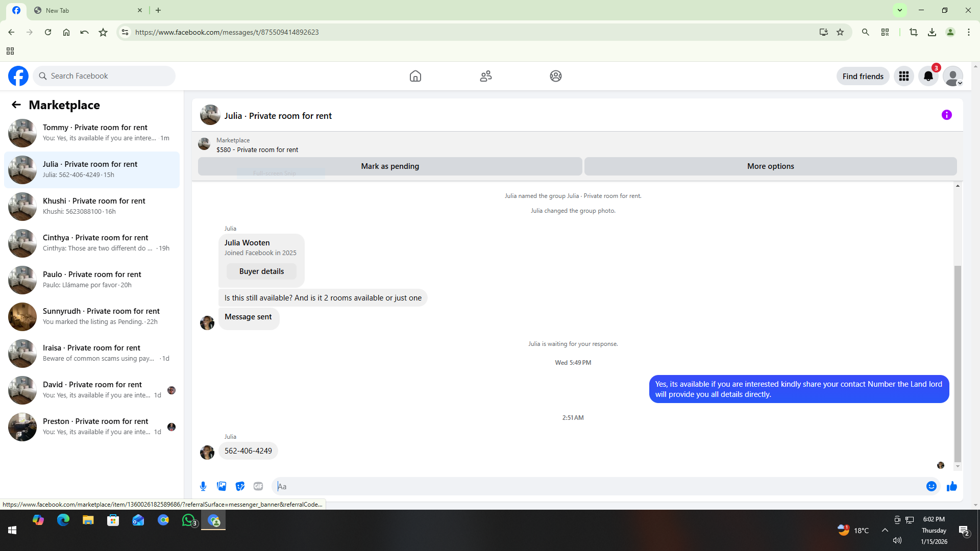The width and height of the screenshot is (980, 551).
Task: Open the GIF picker
Action: tap(258, 486)
